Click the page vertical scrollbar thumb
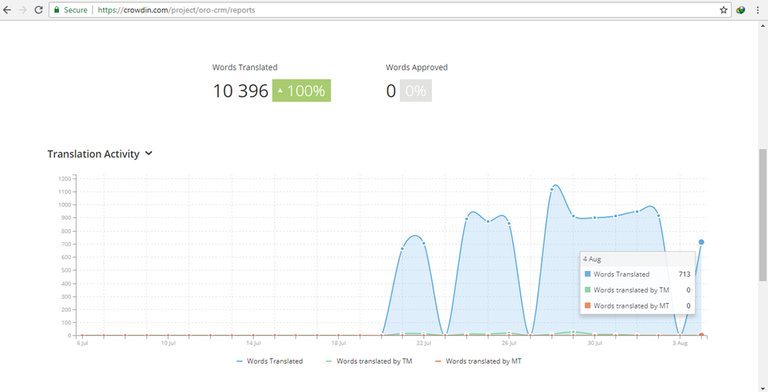 click(763, 215)
